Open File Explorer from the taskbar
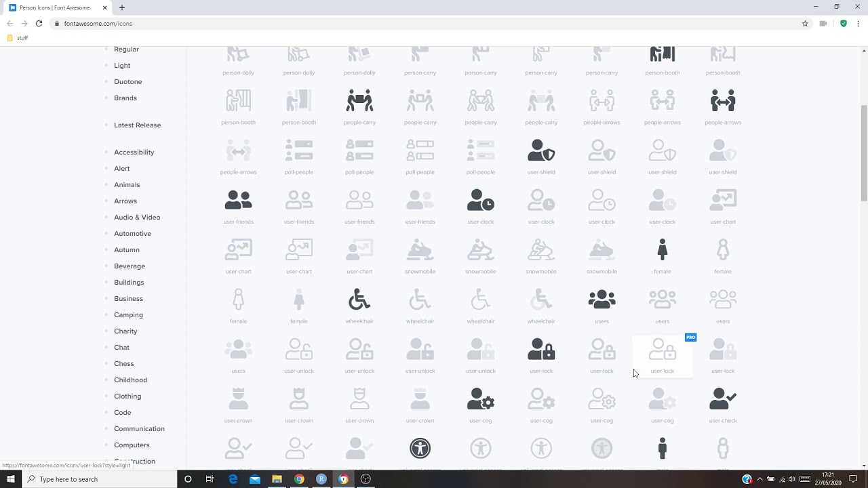Screen dimensions: 868x488 (x=277, y=479)
